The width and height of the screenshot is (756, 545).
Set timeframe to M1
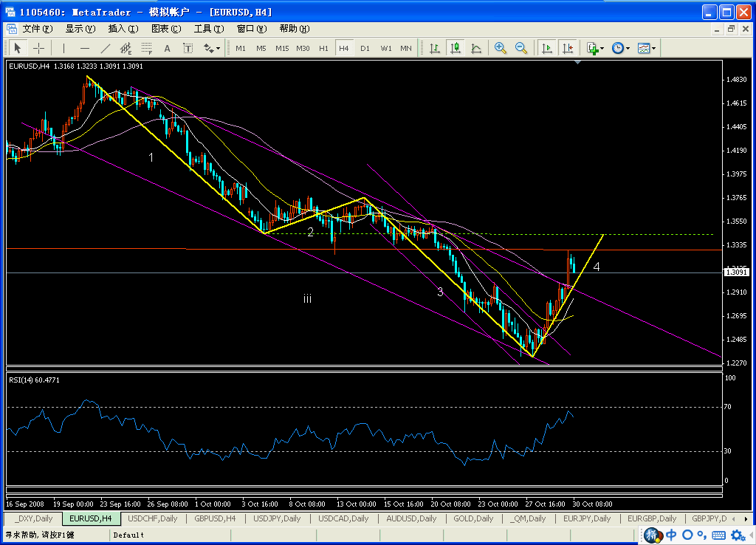coord(241,48)
